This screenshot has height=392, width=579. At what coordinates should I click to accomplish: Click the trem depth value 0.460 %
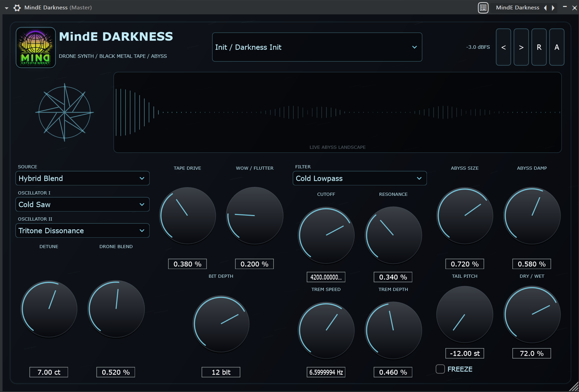pyautogui.click(x=393, y=372)
